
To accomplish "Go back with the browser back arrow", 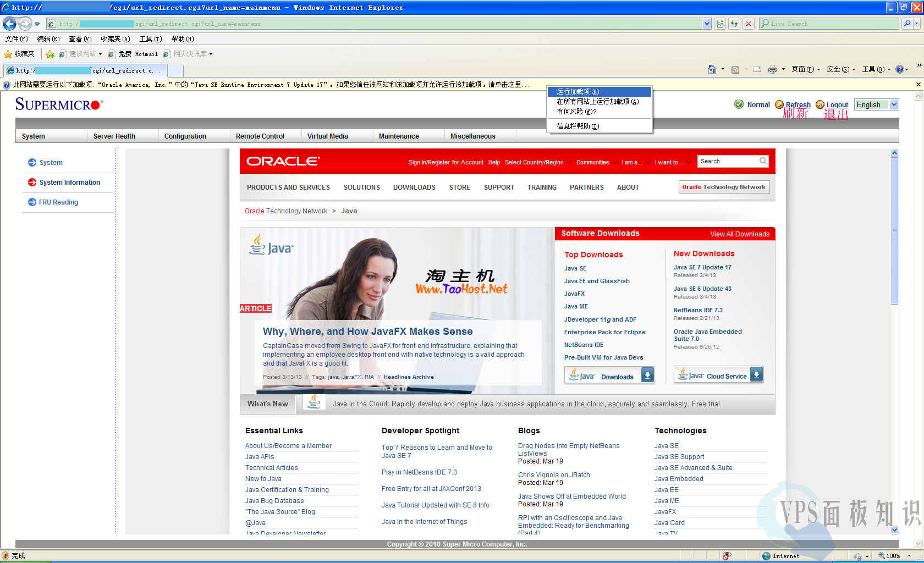I will [9, 24].
